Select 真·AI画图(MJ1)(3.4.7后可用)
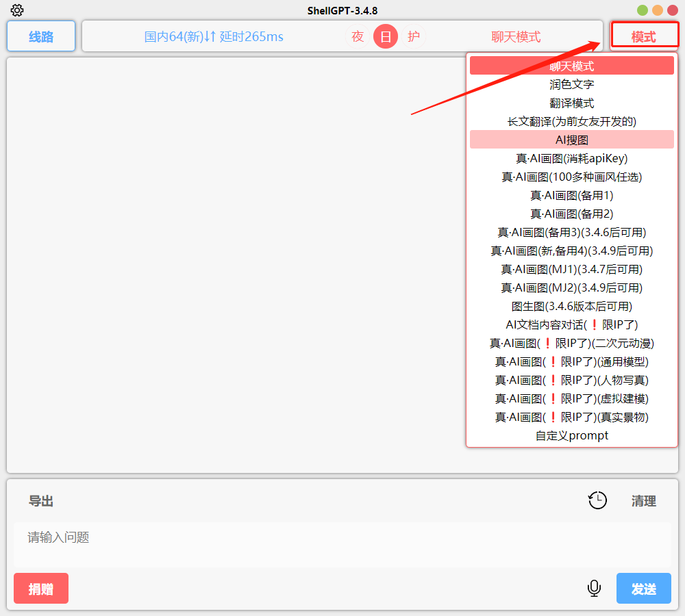685x616 pixels. tap(572, 270)
